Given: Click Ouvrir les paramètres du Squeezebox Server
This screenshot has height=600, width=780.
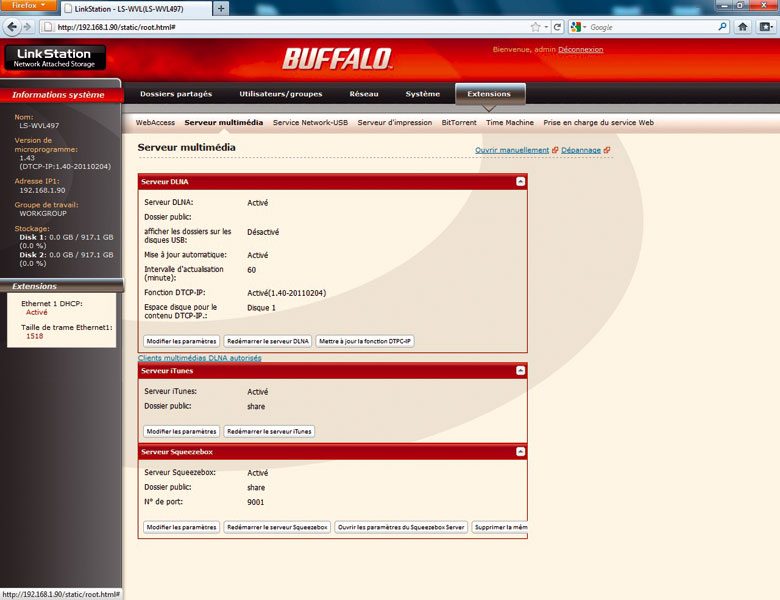Looking at the screenshot, I should [401, 527].
